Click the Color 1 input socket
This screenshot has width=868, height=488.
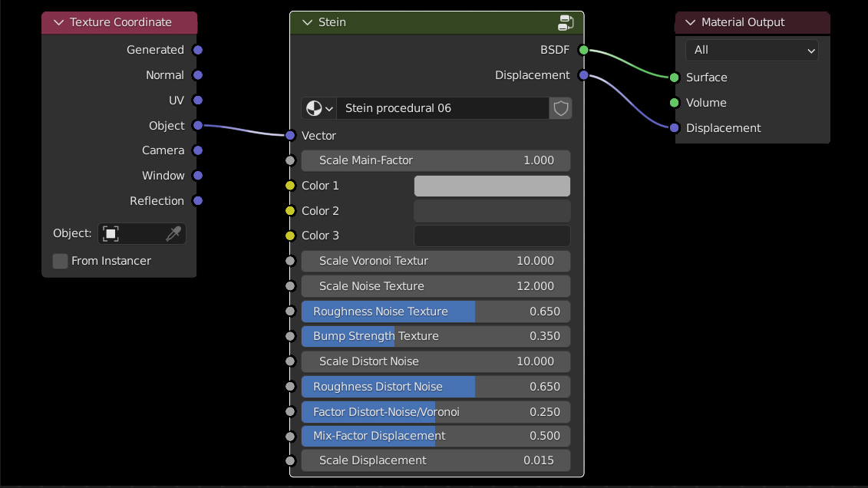click(290, 186)
